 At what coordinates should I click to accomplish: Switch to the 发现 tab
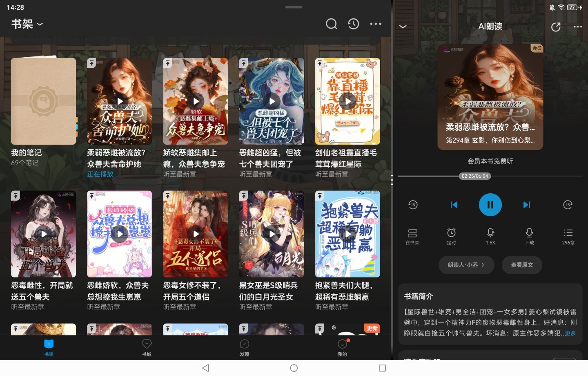244,348
